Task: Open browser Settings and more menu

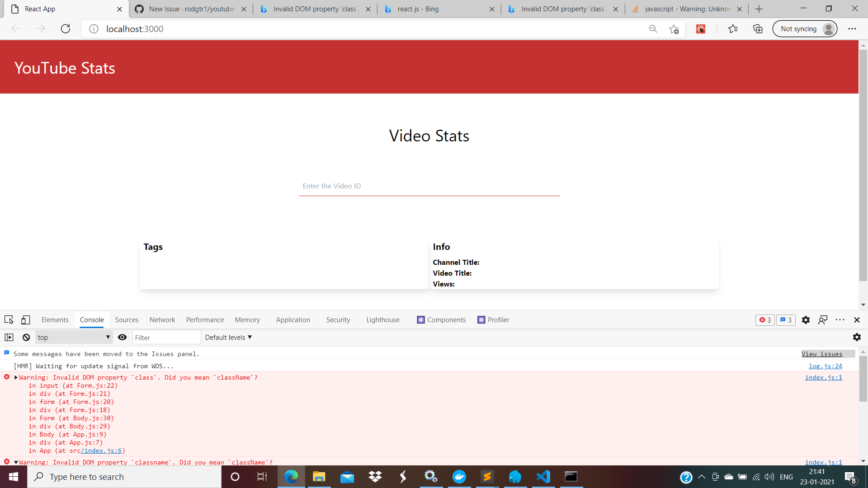Action: (x=852, y=29)
